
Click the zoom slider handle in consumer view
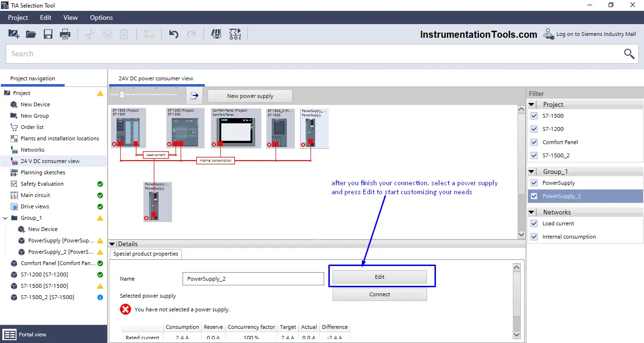122,94
